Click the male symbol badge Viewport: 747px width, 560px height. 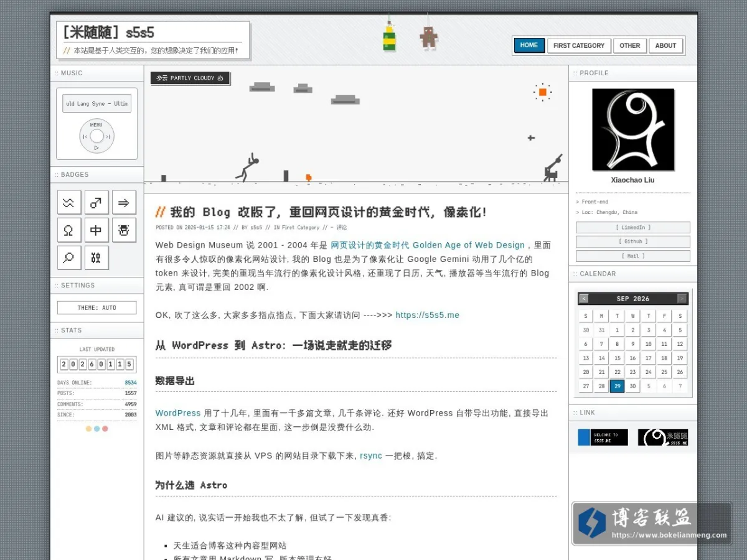[96, 202]
